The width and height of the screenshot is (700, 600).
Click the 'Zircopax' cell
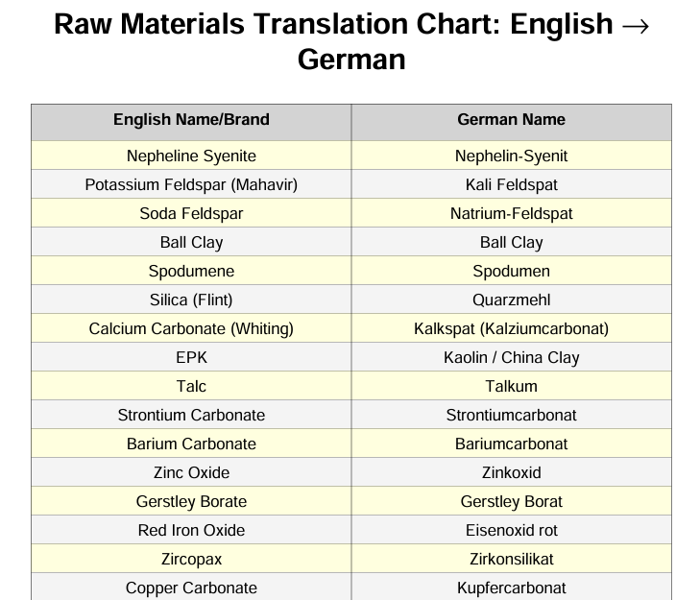[191, 559]
